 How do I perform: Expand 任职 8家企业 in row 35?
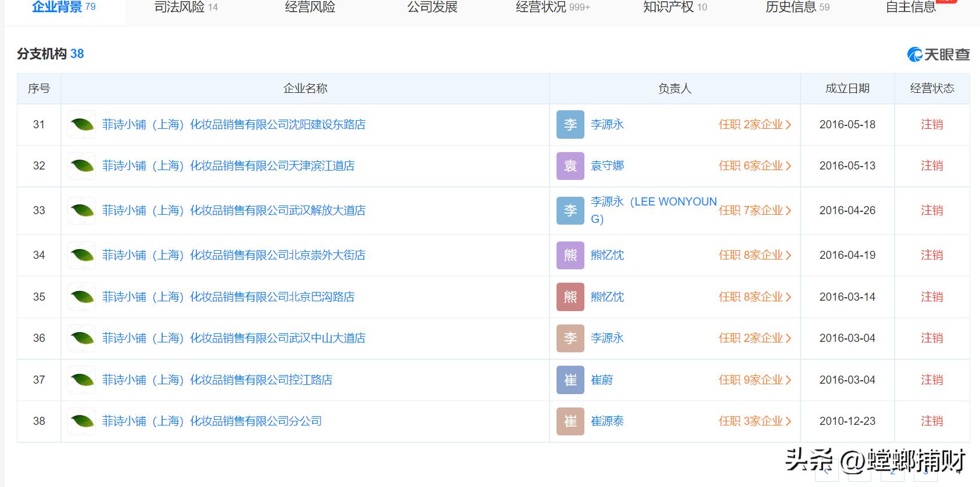tap(755, 297)
